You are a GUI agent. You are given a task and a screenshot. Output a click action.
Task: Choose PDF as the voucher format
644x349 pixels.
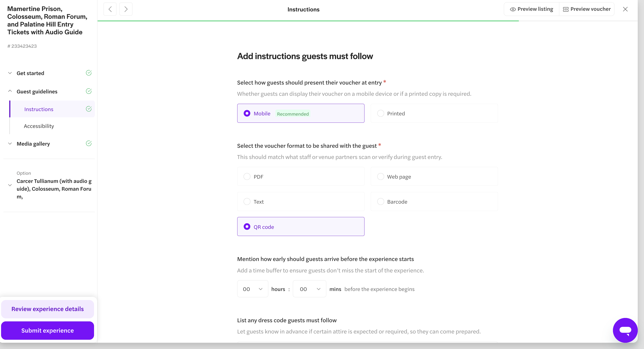pos(300,176)
